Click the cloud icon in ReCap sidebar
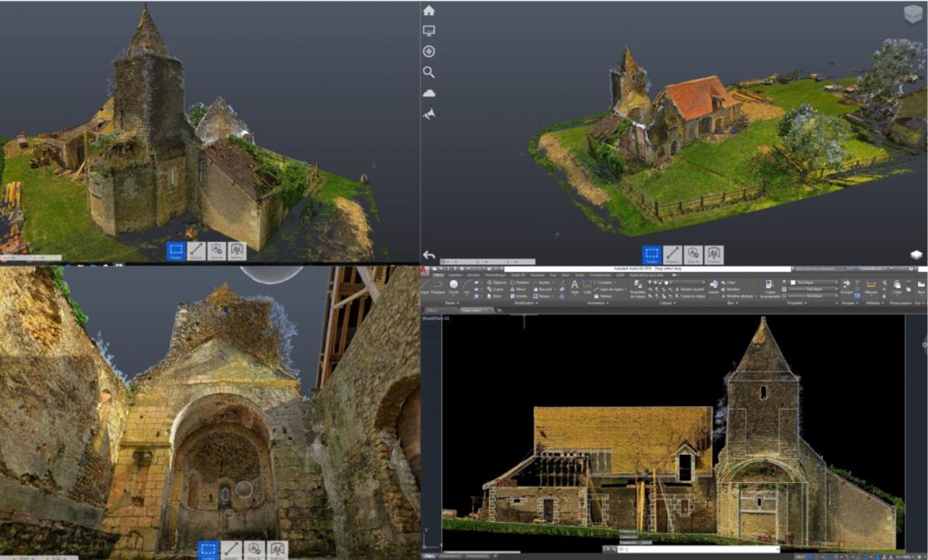Viewport: 928px width, 560px height. [x=429, y=93]
